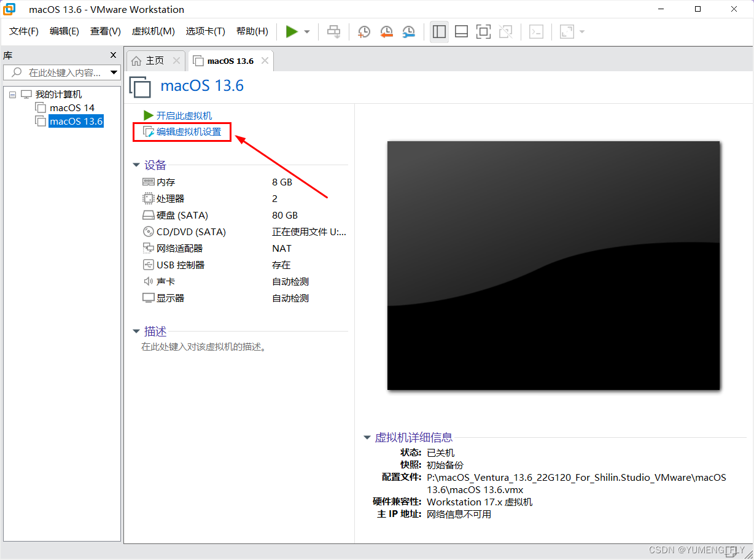Click the VMware logo in title bar
Viewport: 754px width, 560px height.
click(10, 9)
